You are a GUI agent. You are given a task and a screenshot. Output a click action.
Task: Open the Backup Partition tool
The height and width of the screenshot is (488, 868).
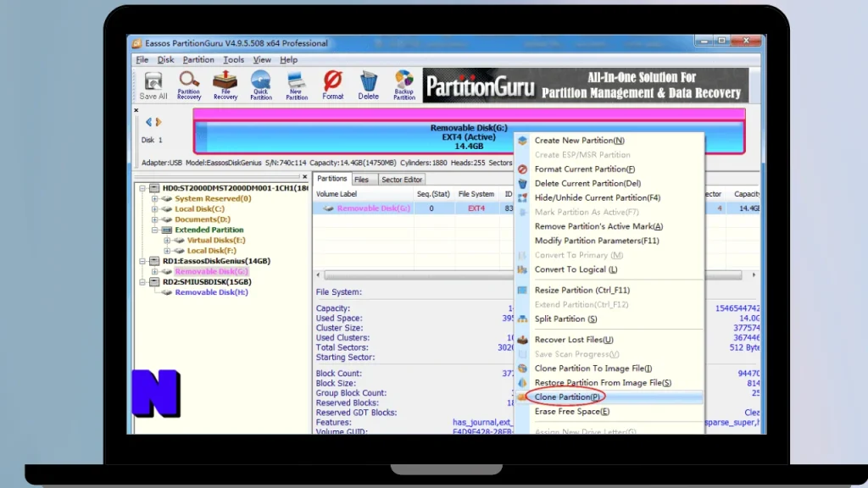[404, 86]
